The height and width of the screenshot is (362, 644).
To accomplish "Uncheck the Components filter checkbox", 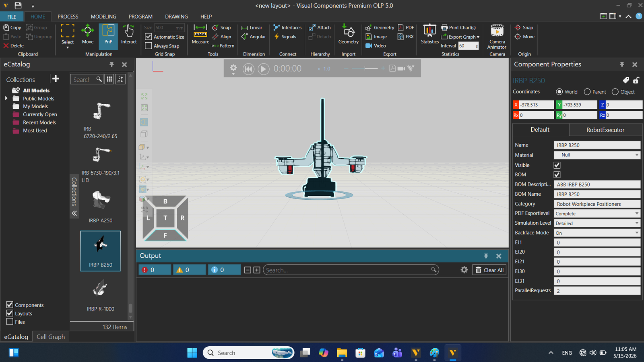I will click(x=10, y=305).
